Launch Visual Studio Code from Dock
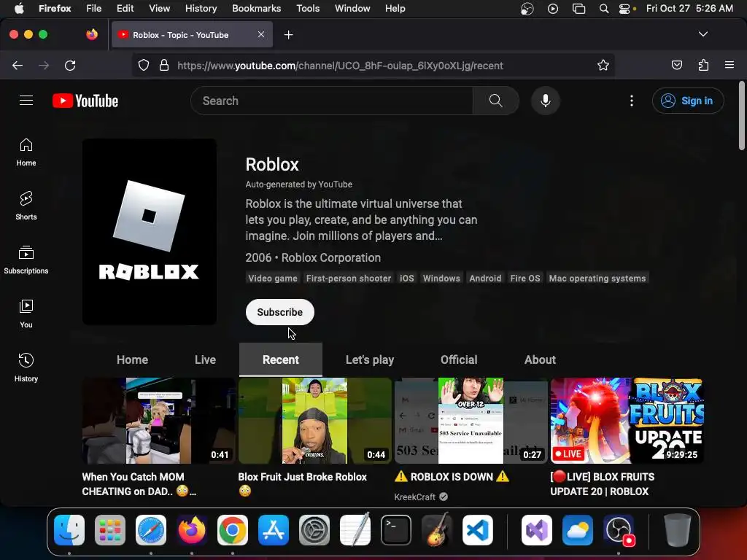Viewport: 747px width, 560px height. (477, 530)
